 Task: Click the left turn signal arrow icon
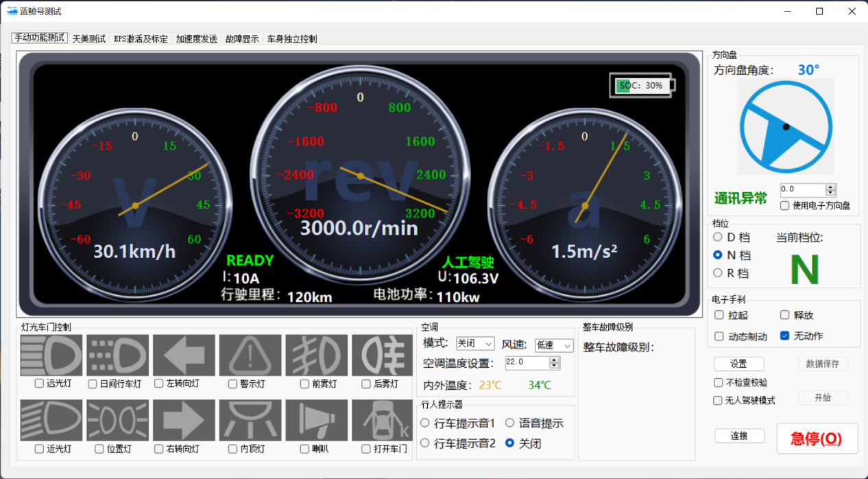pyautogui.click(x=184, y=355)
